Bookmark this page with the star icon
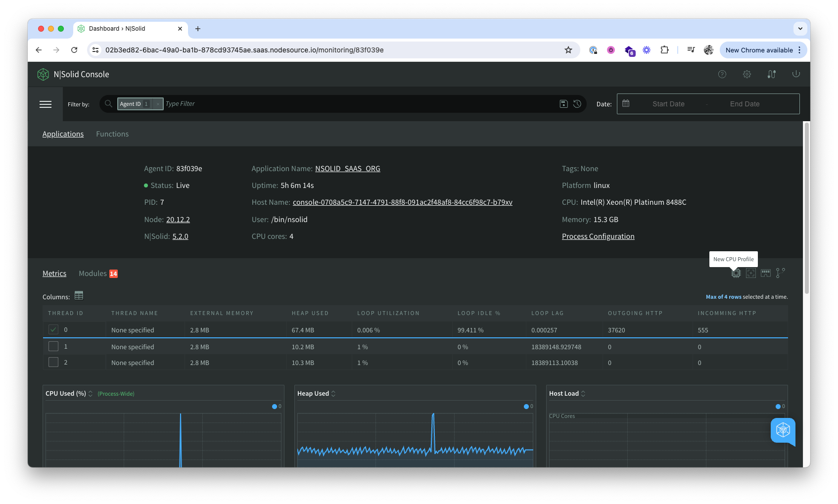838x504 pixels. [x=568, y=50]
